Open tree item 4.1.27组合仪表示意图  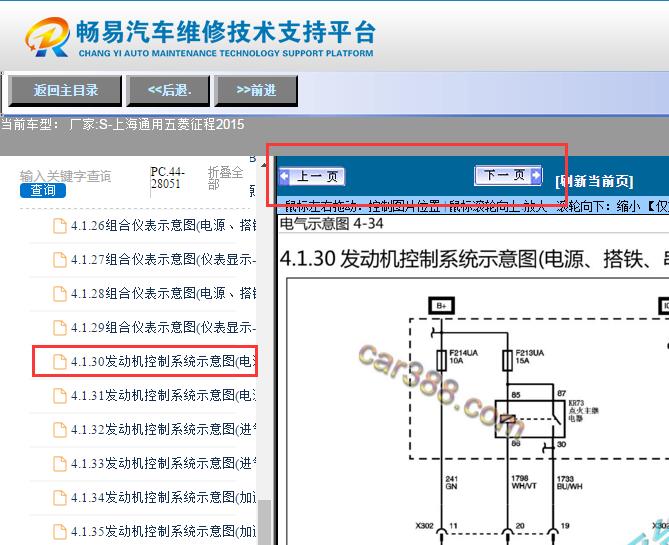point(163,259)
